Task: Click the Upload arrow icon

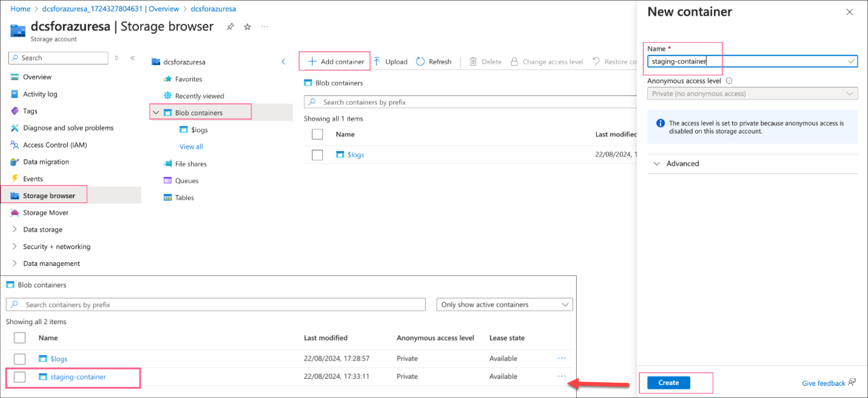Action: [x=377, y=61]
